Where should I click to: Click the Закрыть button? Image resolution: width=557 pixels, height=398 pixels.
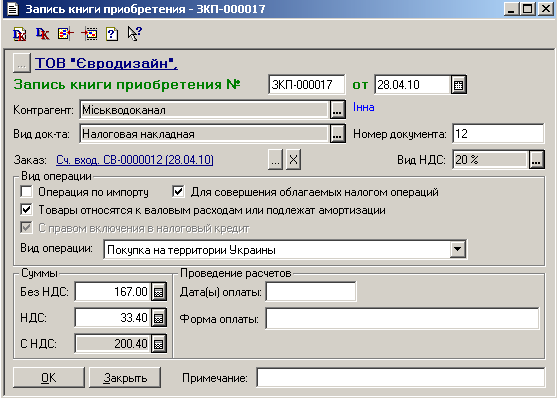pyautogui.click(x=125, y=377)
